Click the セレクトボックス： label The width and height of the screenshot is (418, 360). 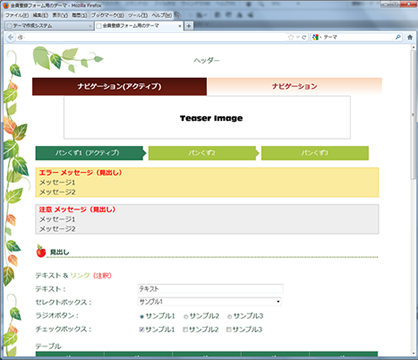(63, 302)
